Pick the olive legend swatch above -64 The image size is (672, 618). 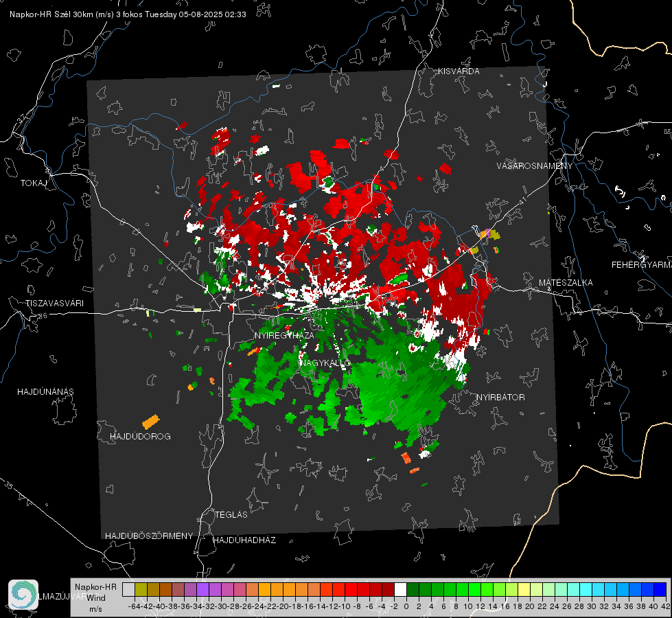pos(141,589)
